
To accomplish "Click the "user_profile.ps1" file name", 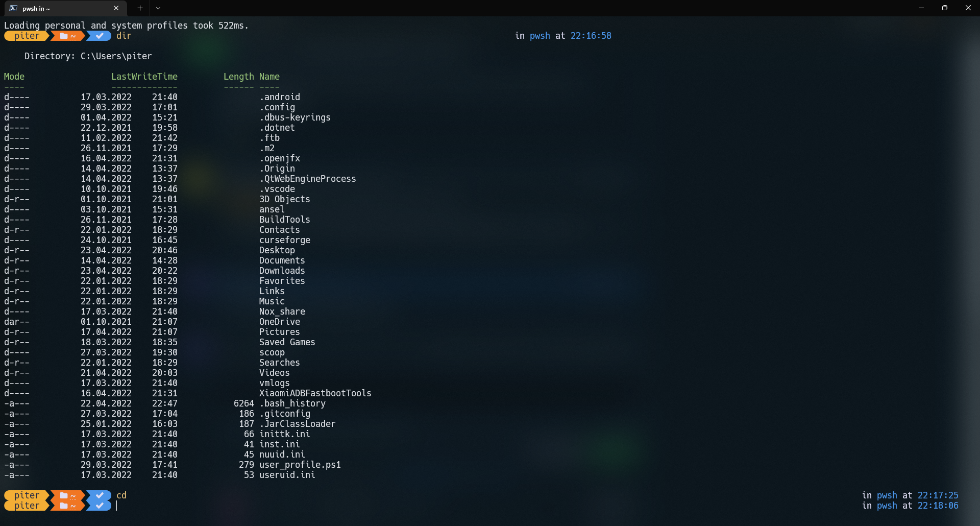I will 300,465.
